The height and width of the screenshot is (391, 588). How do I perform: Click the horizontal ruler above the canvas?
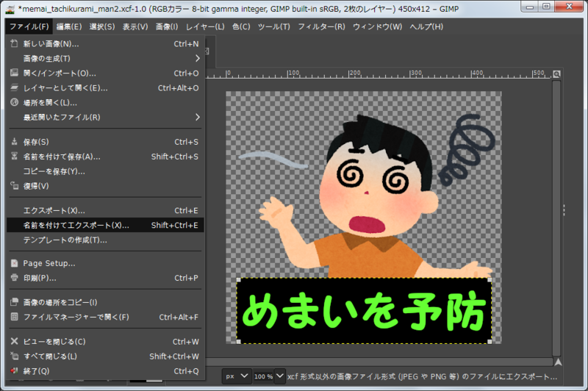click(x=379, y=73)
